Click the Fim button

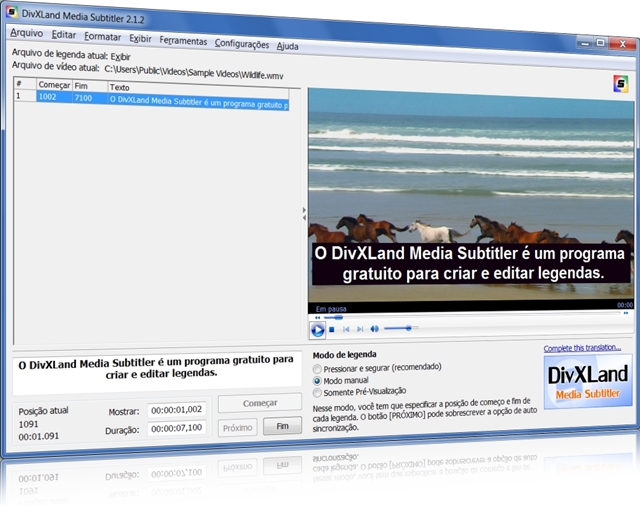pos(282,426)
